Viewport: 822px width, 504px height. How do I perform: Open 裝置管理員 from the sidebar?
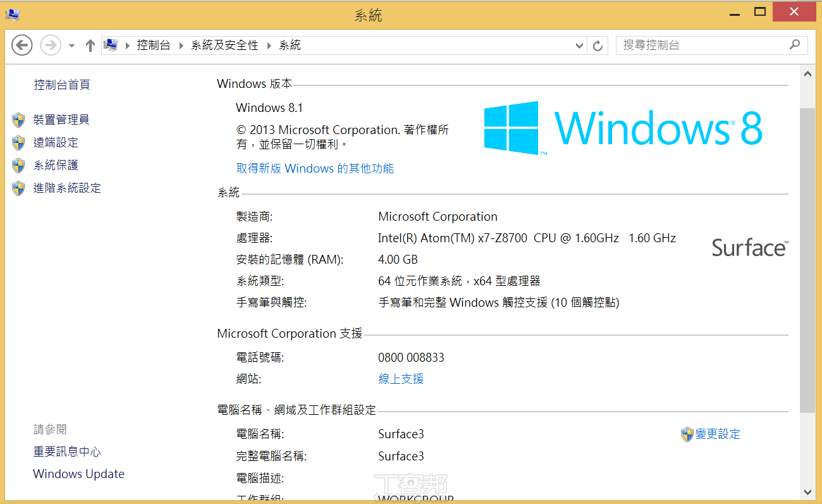tap(61, 120)
